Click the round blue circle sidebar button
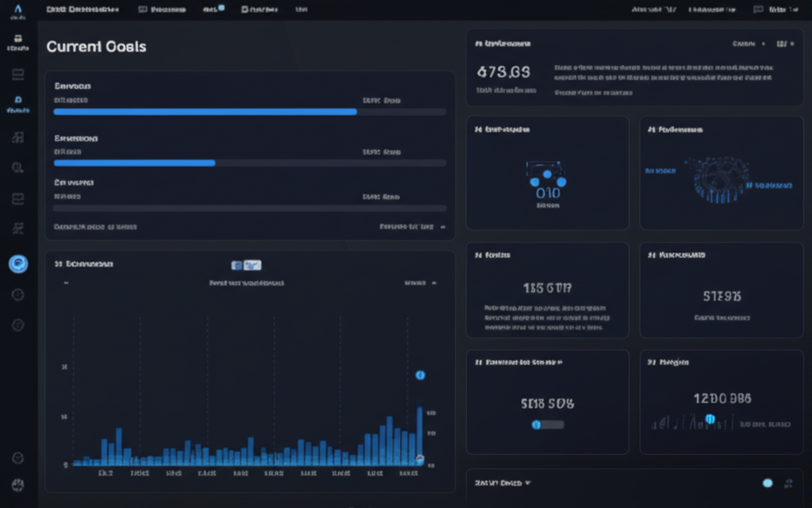The width and height of the screenshot is (812, 508). click(18, 264)
